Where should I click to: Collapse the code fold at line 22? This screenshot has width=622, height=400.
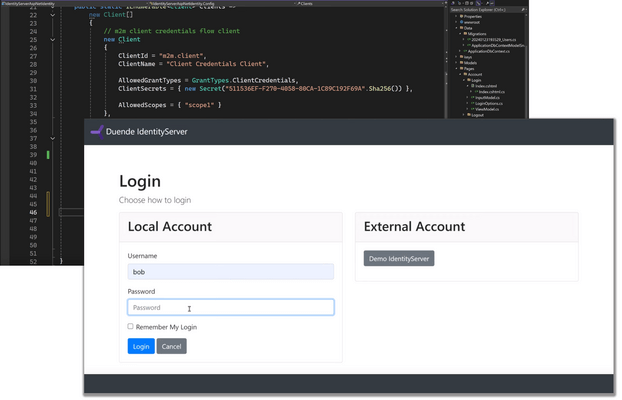coord(52,15)
